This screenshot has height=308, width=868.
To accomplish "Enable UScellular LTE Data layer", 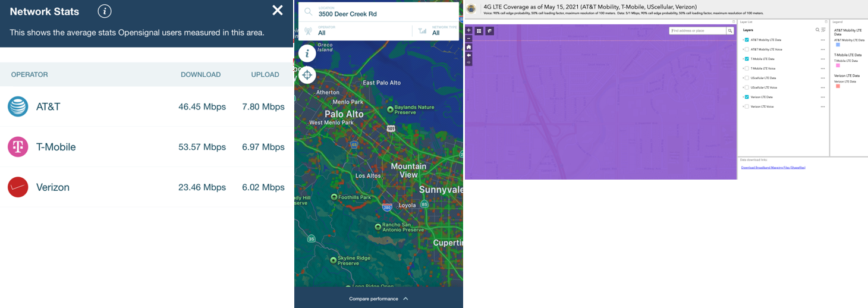I will coord(747,78).
